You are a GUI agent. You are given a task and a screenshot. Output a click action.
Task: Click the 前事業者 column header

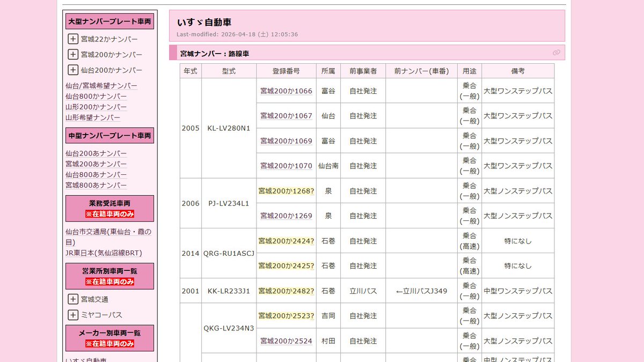click(x=363, y=71)
